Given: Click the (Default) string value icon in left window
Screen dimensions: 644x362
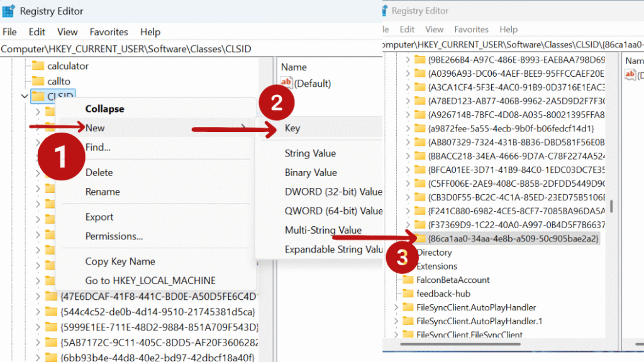Looking at the screenshot, I should pos(286,82).
